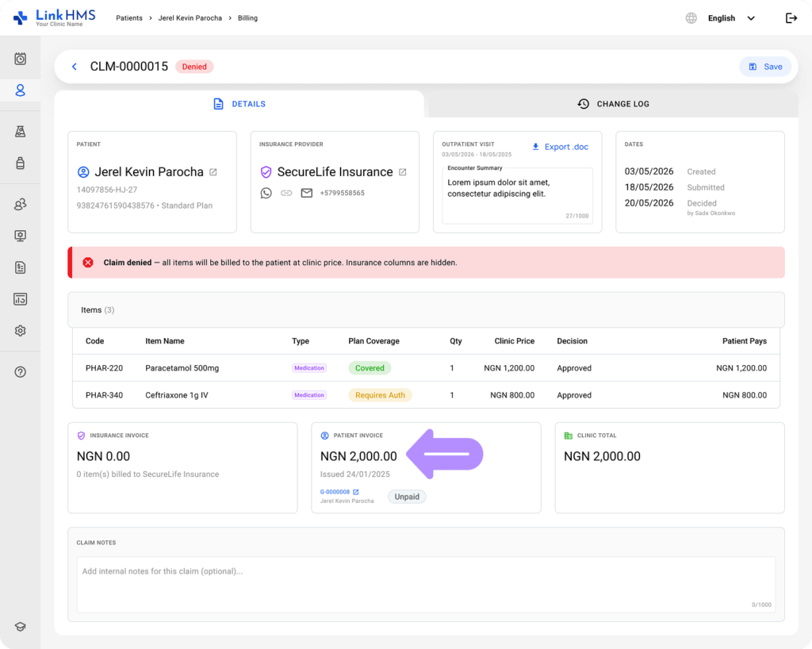The height and width of the screenshot is (649, 812).
Task: Click the red claim denied alert icon
Action: [88, 263]
